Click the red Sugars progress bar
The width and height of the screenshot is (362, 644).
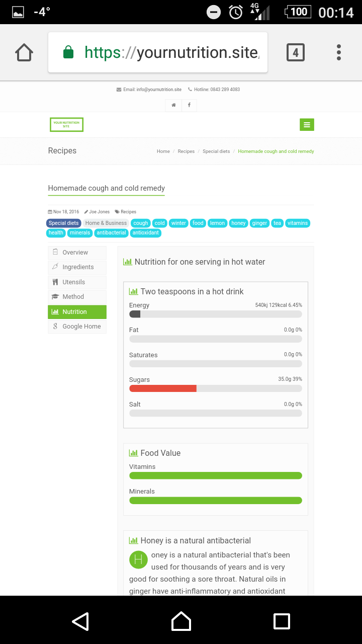point(163,388)
